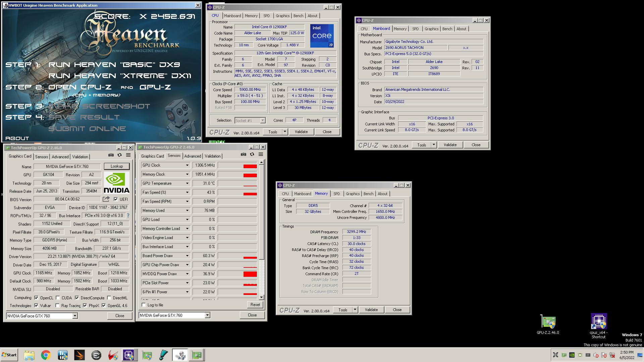Open Windows Explorer from the taskbar
This screenshot has width=644, height=362.
click(x=29, y=355)
